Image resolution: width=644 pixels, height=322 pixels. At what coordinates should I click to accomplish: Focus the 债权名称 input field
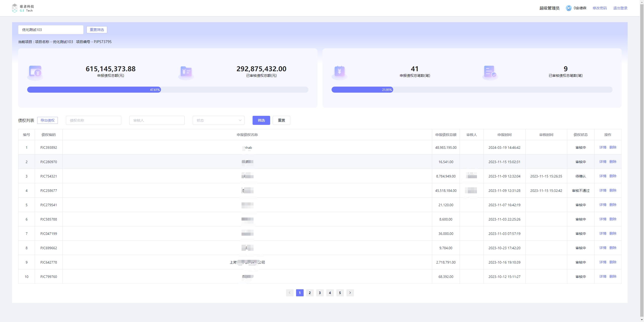(94, 120)
